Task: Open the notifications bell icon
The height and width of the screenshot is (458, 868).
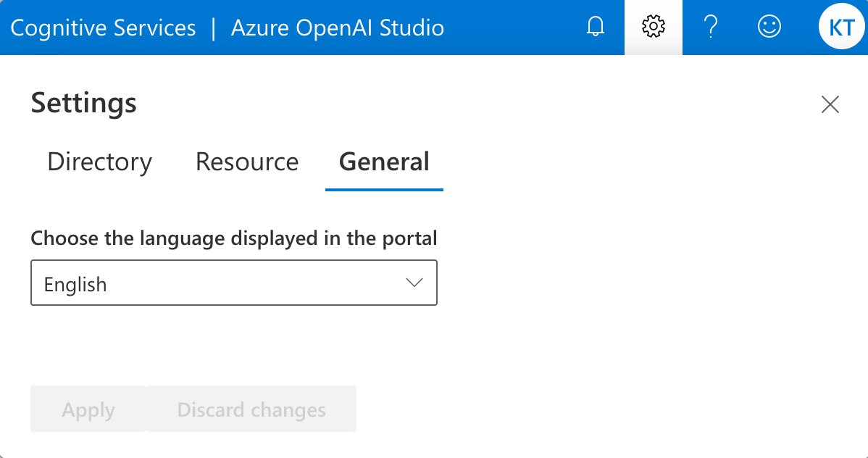Action: [x=595, y=27]
